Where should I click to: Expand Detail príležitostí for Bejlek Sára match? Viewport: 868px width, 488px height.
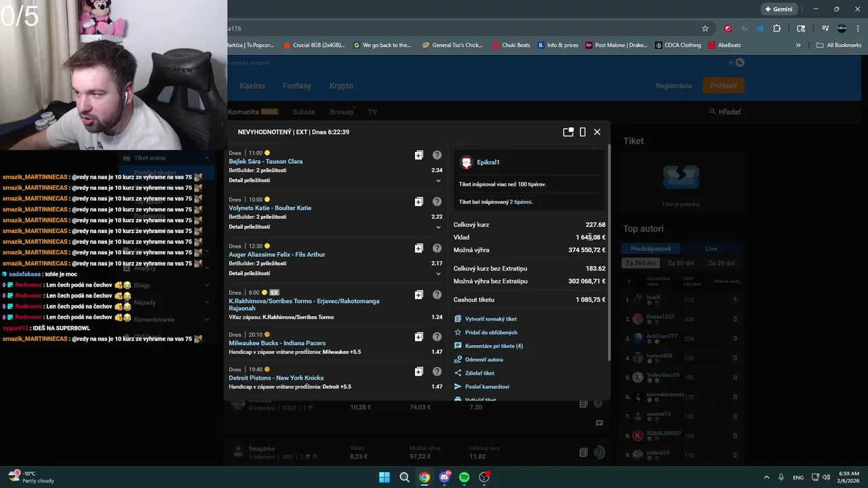438,180
